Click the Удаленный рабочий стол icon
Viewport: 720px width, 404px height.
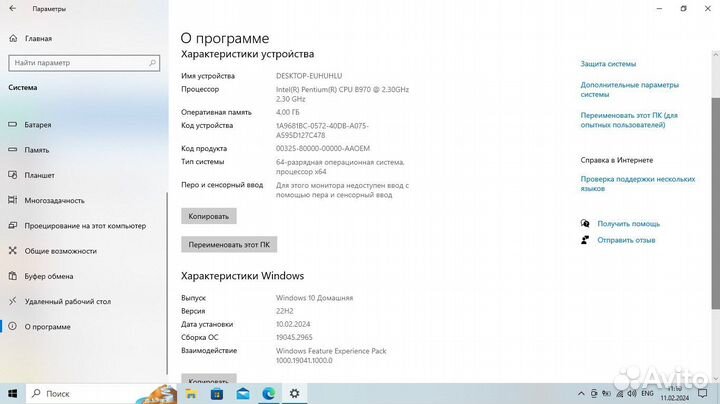point(12,301)
